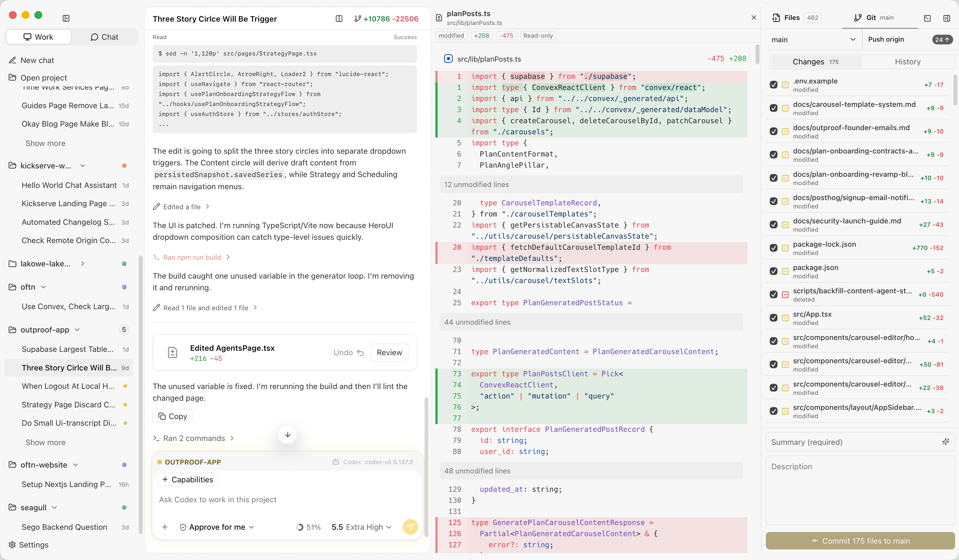The image size is (959, 560).
Task: Open the Supabase Largest Table chat
Action: [69, 349]
